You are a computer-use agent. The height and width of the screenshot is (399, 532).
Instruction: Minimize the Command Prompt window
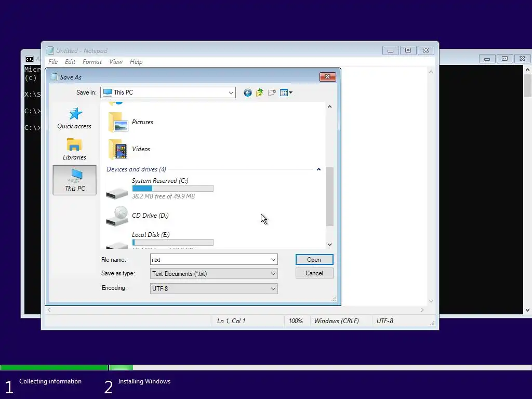point(487,59)
